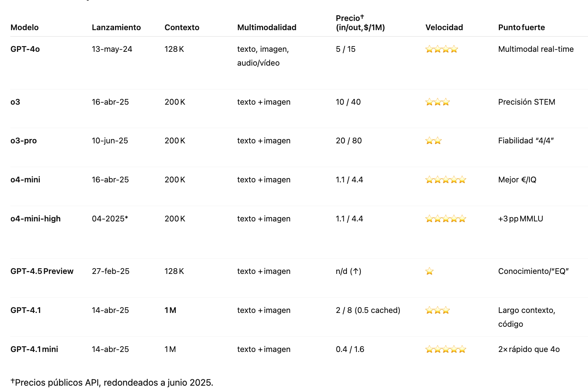Click the 04-2025* launch date cell
588x391 pixels.
point(110,219)
